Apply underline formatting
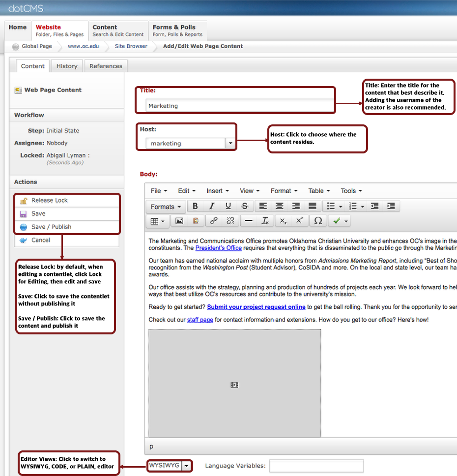457x476 pixels. tap(228, 207)
